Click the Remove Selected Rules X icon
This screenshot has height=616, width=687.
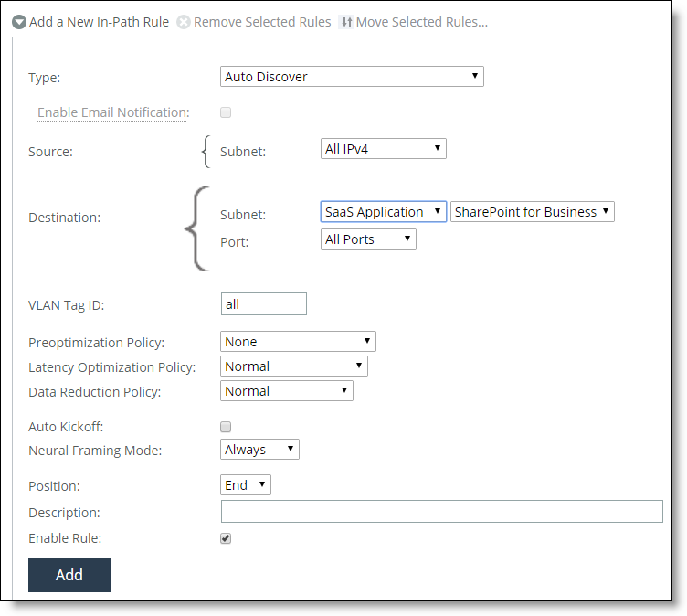(x=184, y=22)
